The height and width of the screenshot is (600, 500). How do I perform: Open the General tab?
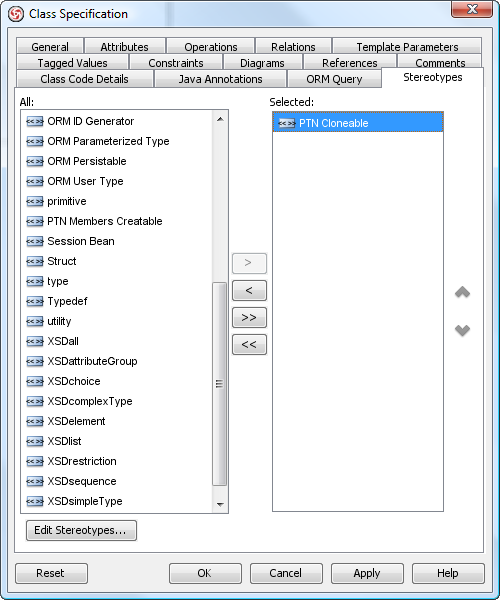click(50, 47)
